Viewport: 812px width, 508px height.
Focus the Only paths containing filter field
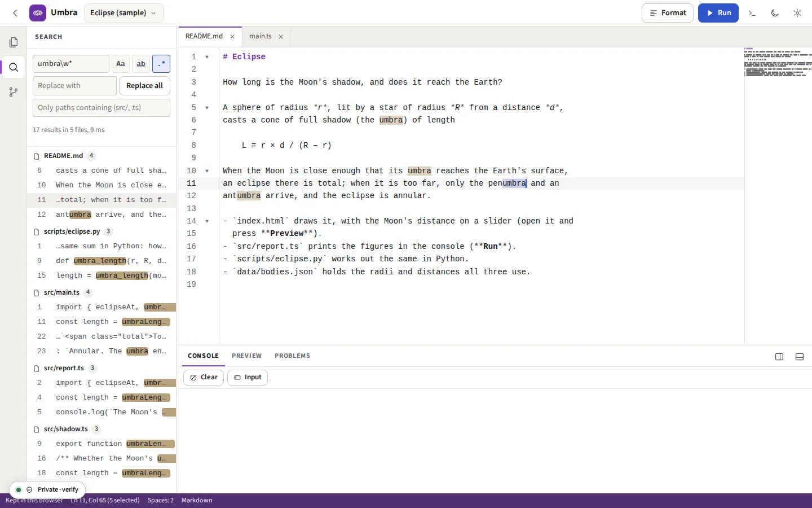(x=101, y=108)
